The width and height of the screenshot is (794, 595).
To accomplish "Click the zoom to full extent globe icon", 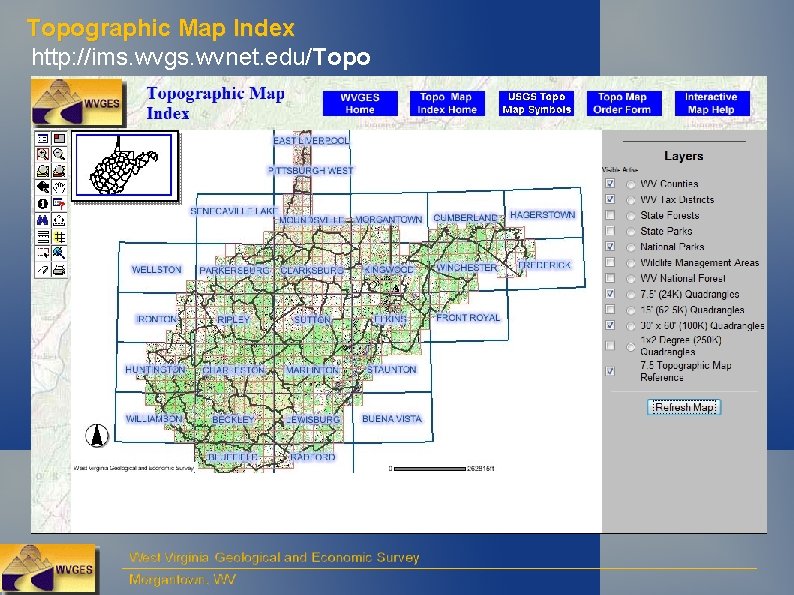I will pyautogui.click(x=43, y=171).
